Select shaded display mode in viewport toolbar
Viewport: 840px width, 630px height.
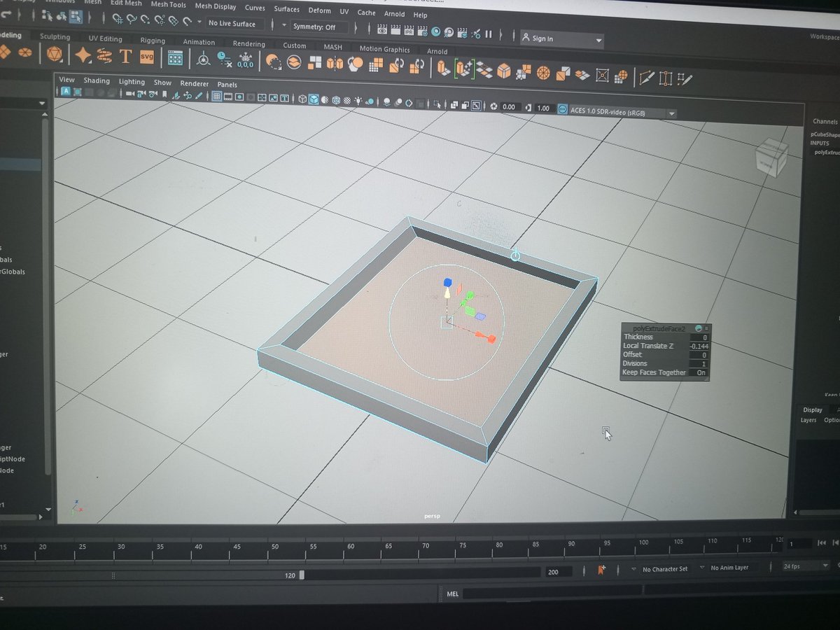314,100
